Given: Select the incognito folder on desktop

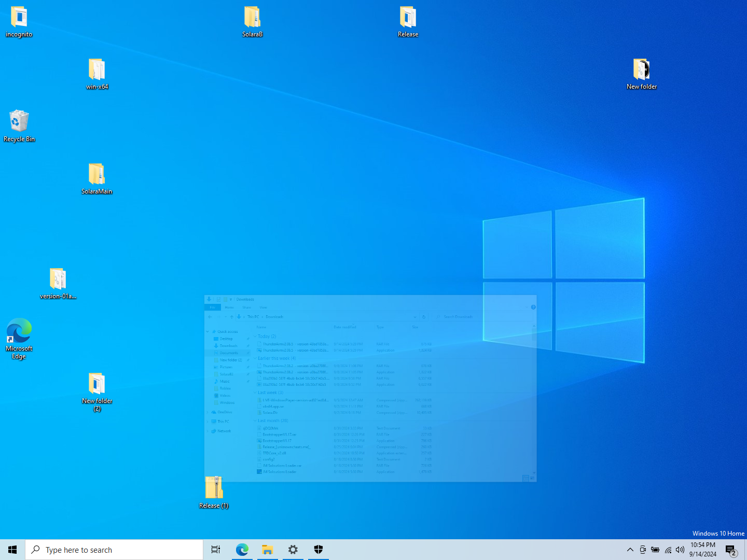Looking at the screenshot, I should tap(19, 17).
